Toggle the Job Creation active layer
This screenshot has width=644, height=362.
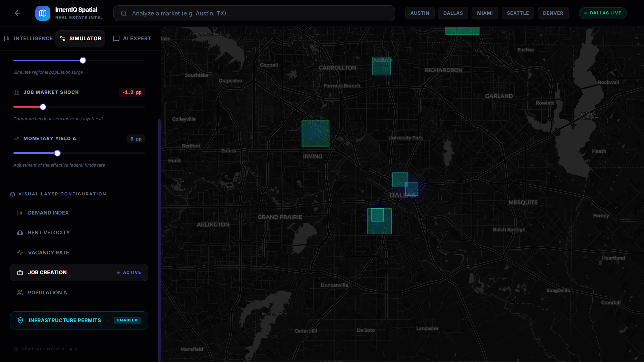point(79,273)
